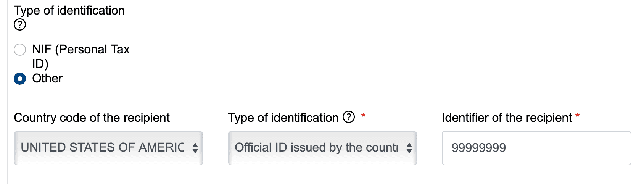This screenshot has width=644, height=184.
Task: Click the "UNITED STATES OF AMERIC" selected value
Action: pos(103,148)
